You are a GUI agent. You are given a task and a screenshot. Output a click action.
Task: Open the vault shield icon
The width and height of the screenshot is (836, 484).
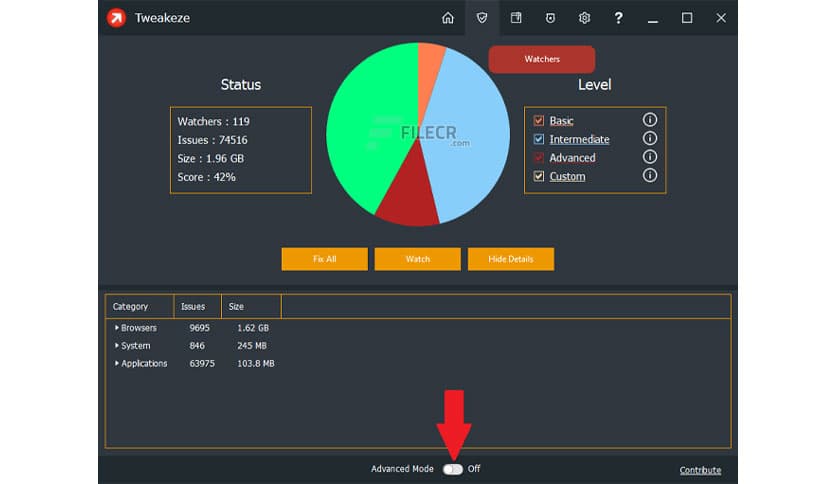pos(550,18)
